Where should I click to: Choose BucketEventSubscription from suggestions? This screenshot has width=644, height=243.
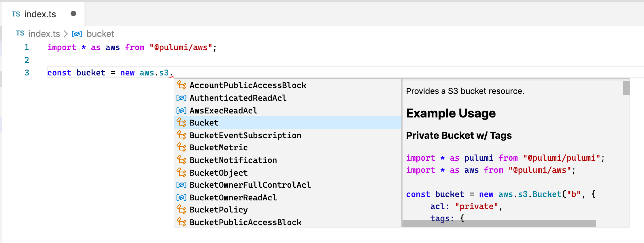[288, 135]
